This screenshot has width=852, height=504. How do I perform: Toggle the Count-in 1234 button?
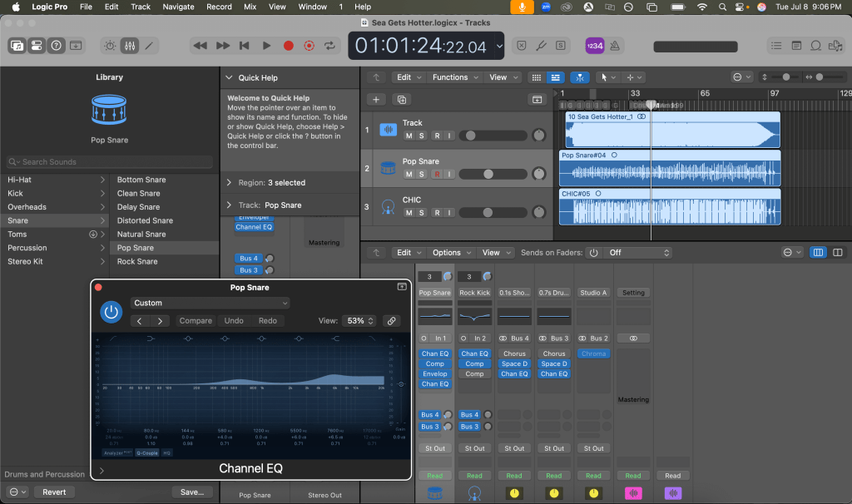594,46
